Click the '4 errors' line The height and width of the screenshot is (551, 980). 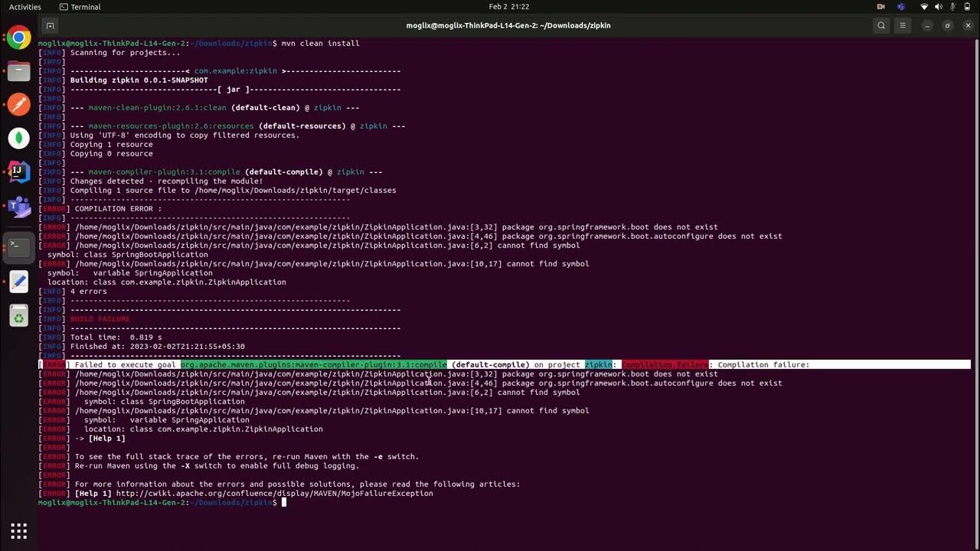[88, 292]
